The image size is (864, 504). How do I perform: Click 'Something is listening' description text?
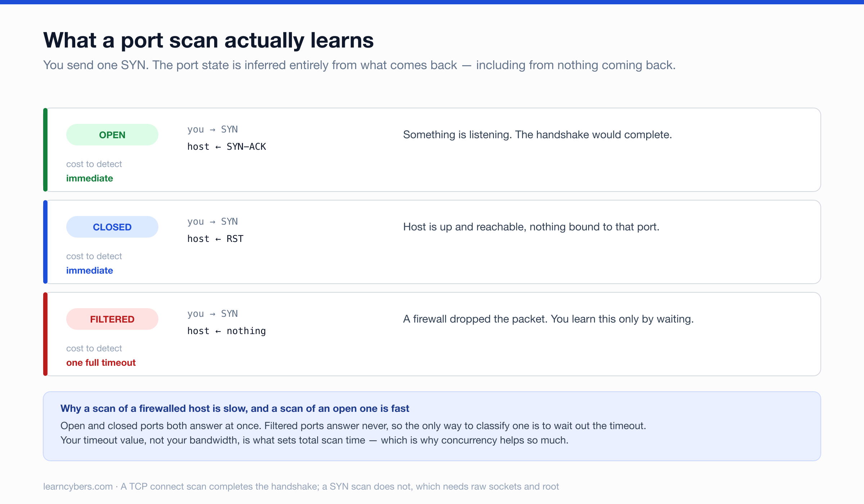coord(537,135)
